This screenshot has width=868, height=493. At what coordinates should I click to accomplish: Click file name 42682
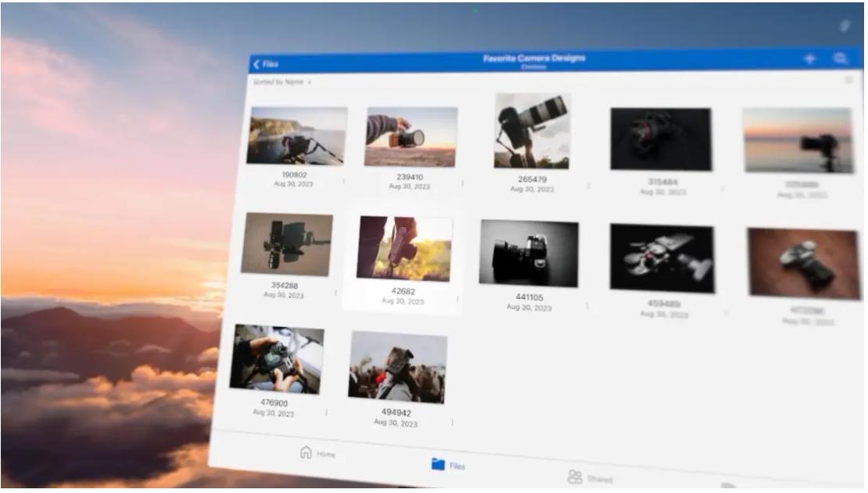403,291
